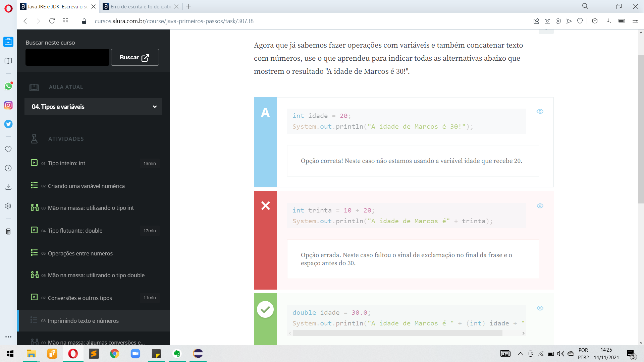Click the back navigation arrow
This screenshot has height=362, width=644.
pos(25,21)
